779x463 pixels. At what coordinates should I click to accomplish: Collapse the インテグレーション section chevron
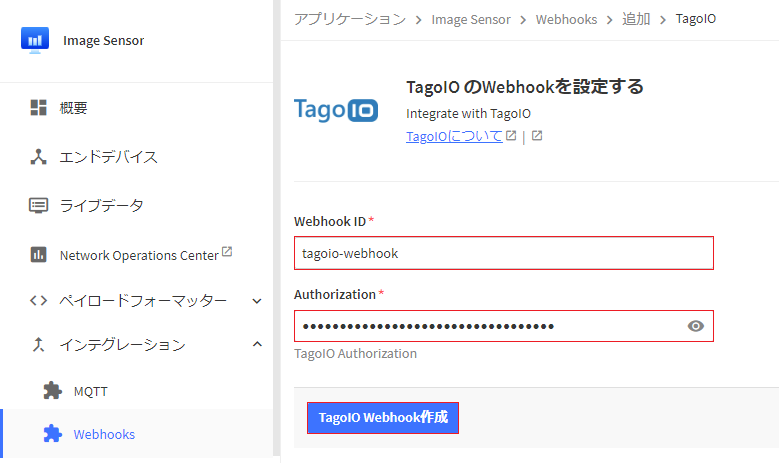point(257,344)
